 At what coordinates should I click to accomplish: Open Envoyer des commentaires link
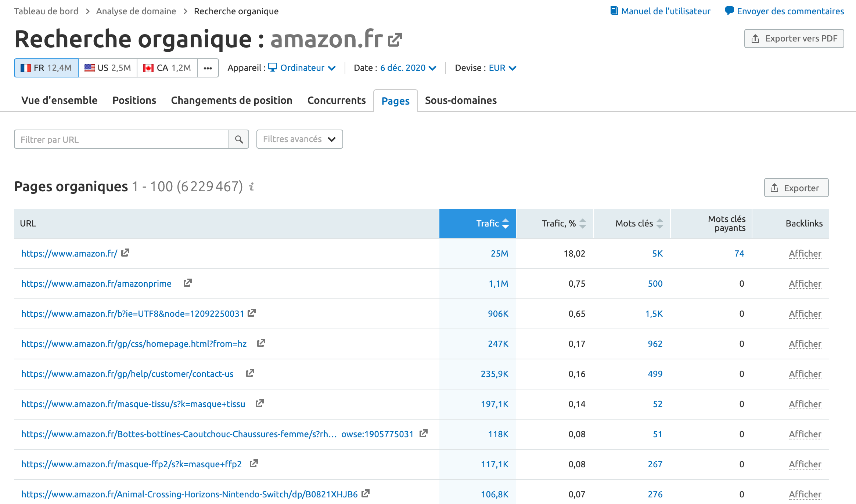tap(790, 11)
